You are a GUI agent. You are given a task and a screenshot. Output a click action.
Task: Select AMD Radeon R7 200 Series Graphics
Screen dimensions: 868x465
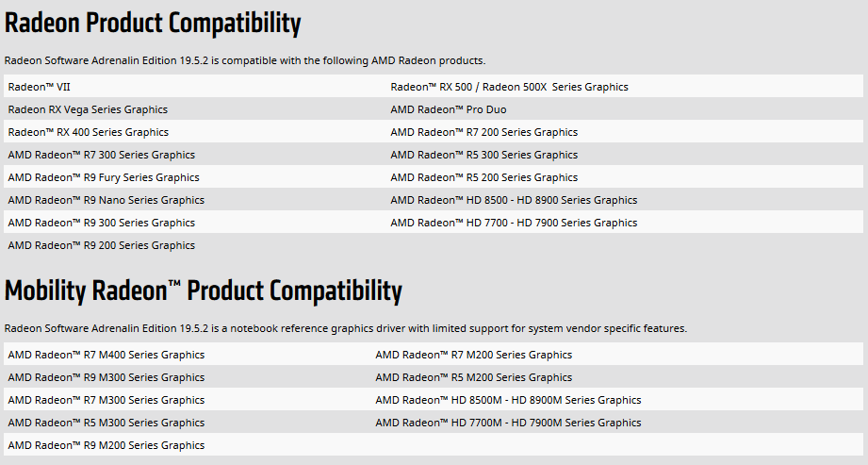point(483,132)
